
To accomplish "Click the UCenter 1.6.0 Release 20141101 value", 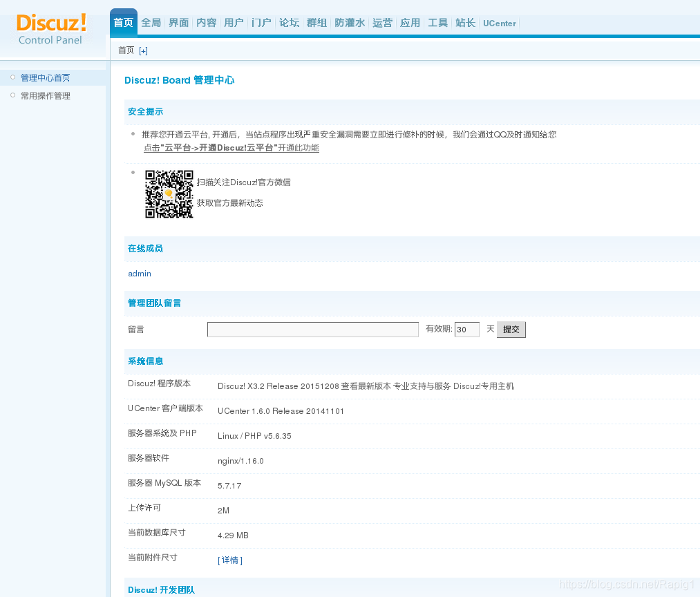I will click(x=281, y=411).
